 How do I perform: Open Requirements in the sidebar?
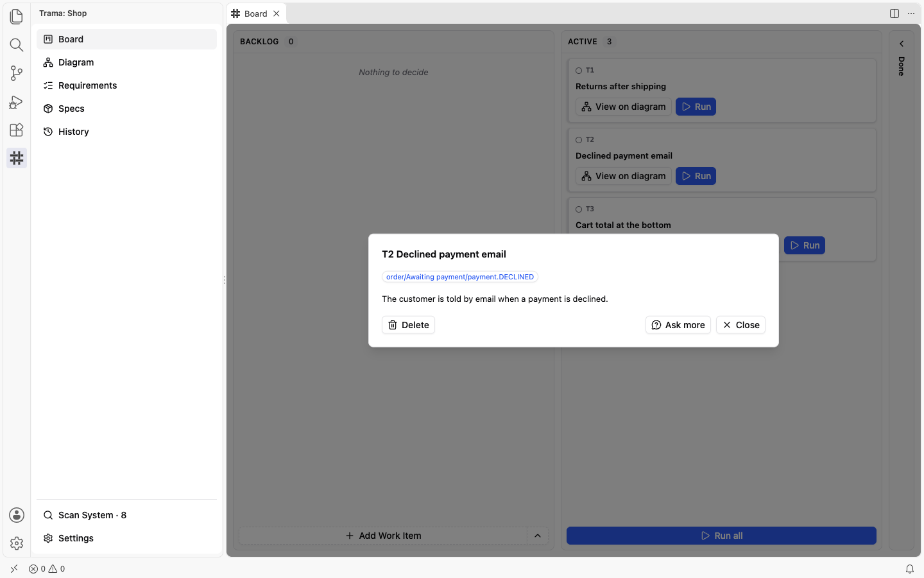pos(126,85)
